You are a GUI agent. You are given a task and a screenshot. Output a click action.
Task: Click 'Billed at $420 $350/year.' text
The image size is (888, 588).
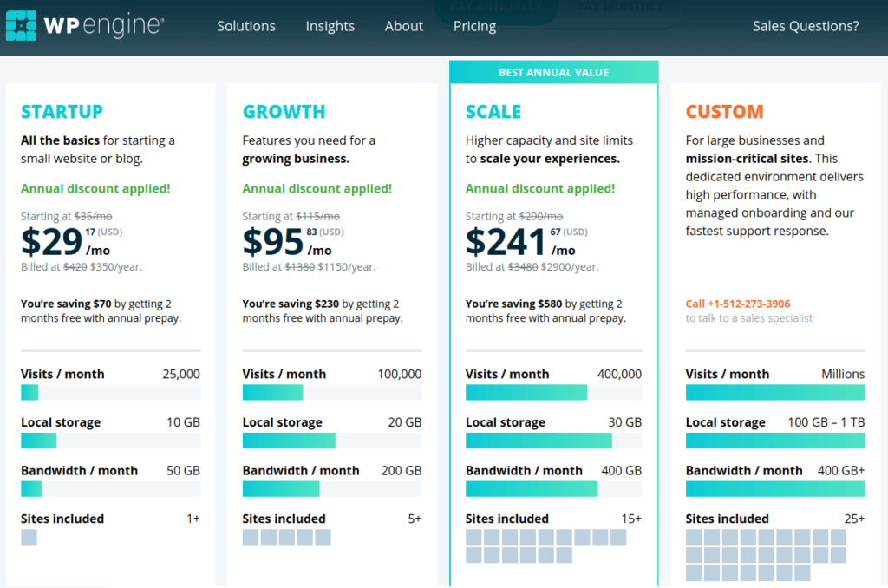(82, 267)
